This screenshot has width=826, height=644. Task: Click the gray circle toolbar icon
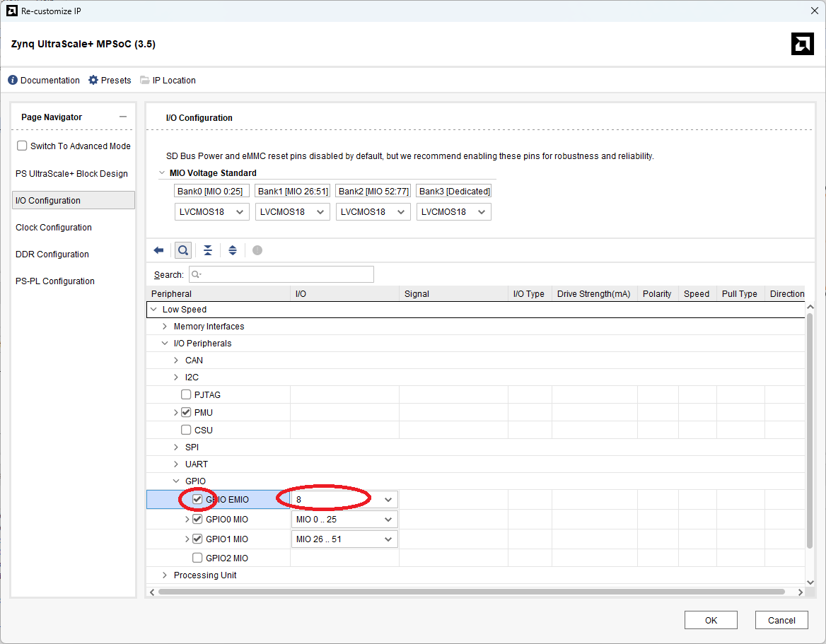point(257,250)
